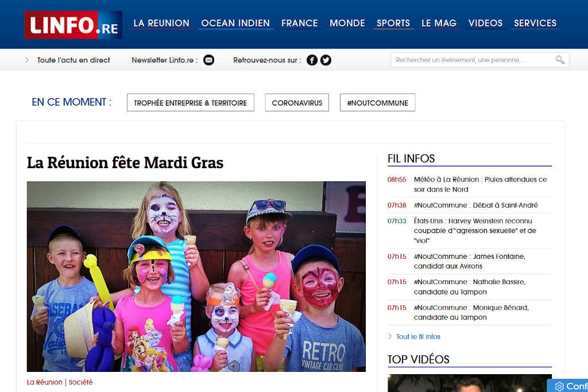
Task: Select the Coronavirus tag
Action: coord(297,103)
